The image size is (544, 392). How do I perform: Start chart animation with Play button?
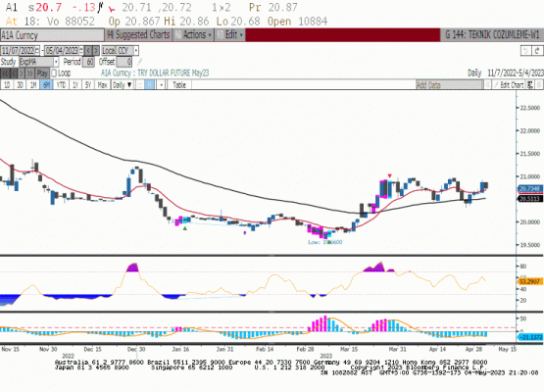[42, 73]
